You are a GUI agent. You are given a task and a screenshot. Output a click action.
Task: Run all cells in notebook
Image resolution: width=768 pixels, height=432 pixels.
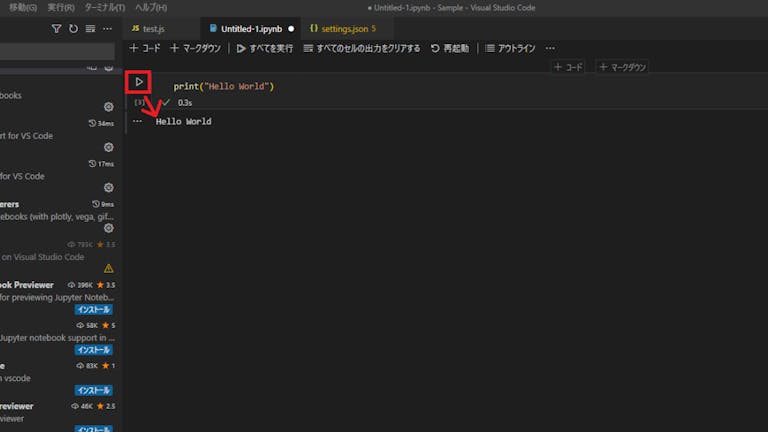(264, 48)
